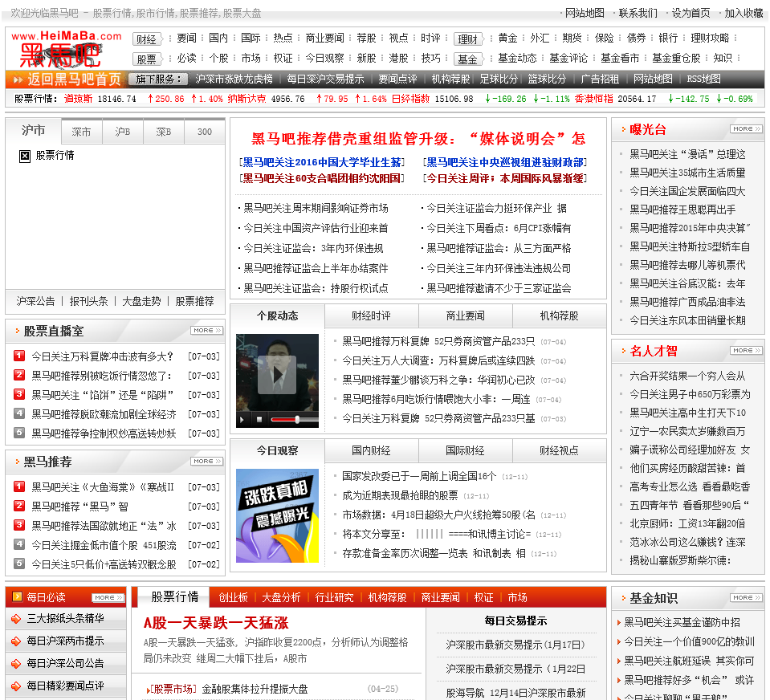Click rank 3 icon beside 馅饼还是陷阱
770x700 pixels.
19,394
